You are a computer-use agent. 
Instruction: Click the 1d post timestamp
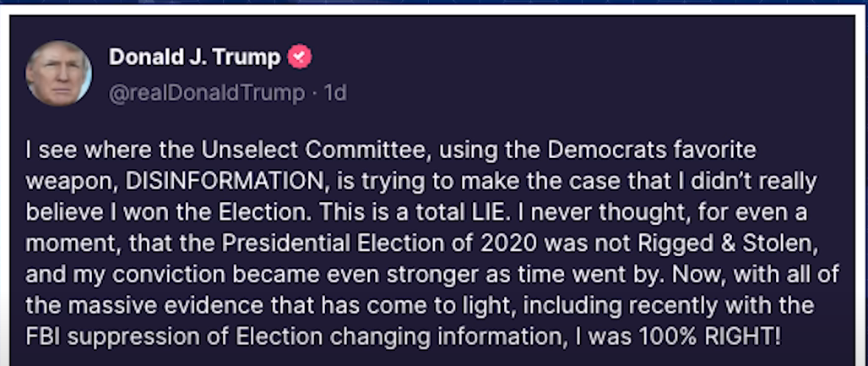coord(335,92)
